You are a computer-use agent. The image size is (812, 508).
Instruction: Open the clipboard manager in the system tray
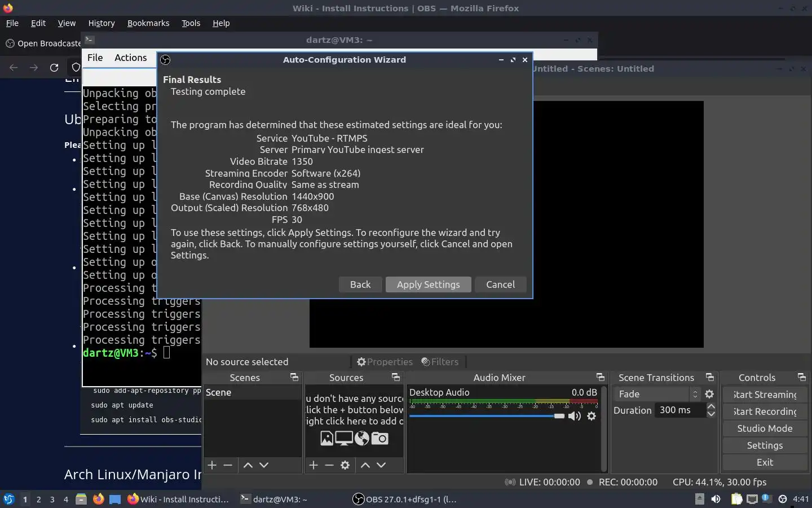pos(736,499)
